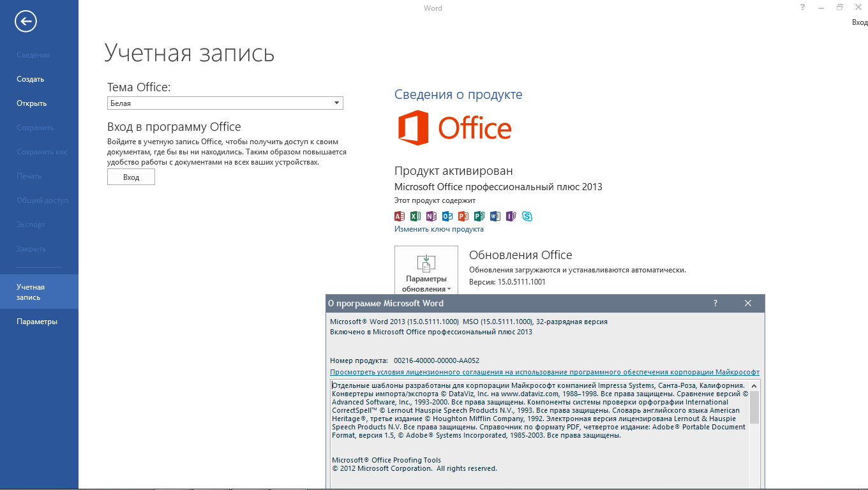Open the Office theme dropdown set to Белая
The height and width of the screenshot is (490, 868).
pos(225,103)
